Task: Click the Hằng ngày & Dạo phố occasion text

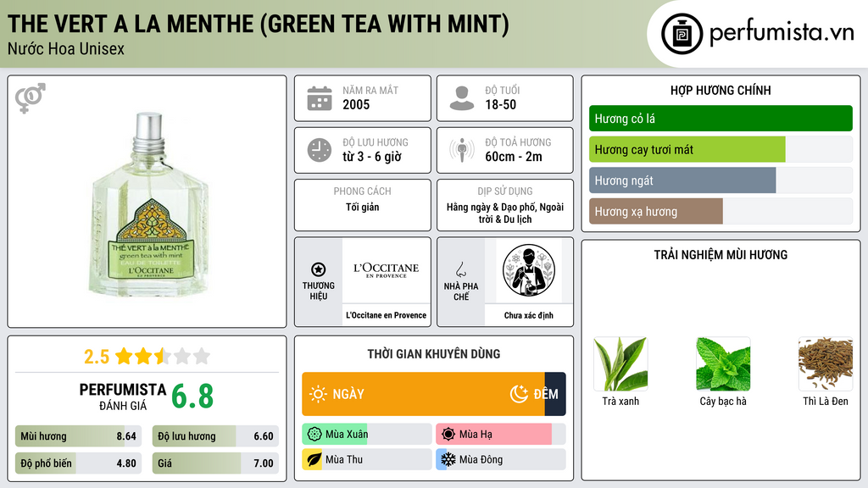Action: (505, 213)
